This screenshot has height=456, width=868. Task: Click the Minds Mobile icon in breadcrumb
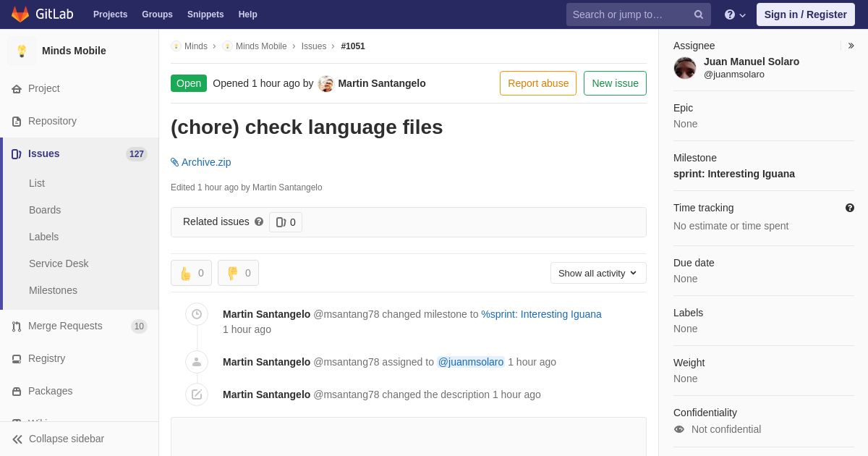tap(227, 46)
